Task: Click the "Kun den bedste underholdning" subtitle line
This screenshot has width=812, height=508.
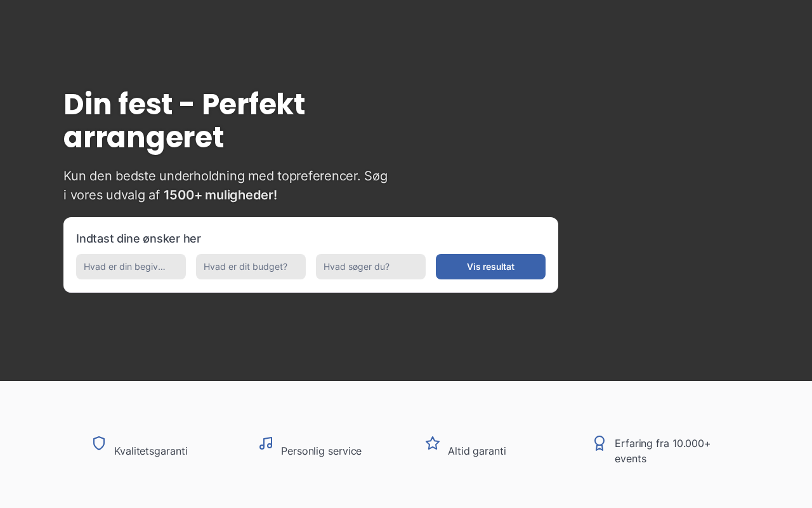Action: (x=225, y=176)
